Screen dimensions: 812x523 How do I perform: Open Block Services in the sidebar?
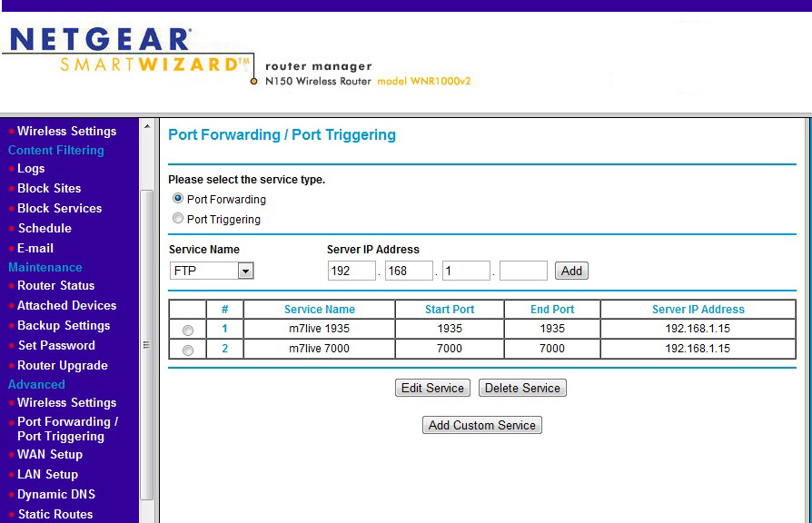(x=60, y=208)
